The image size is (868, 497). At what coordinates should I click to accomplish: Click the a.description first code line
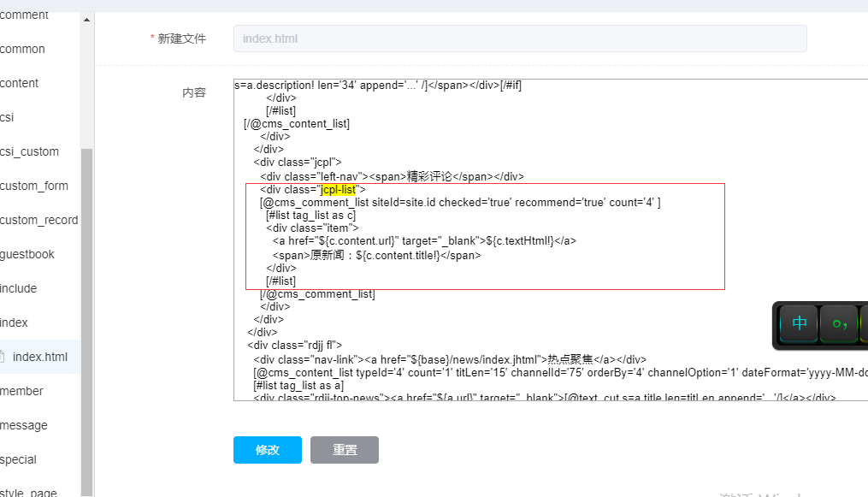click(378, 86)
